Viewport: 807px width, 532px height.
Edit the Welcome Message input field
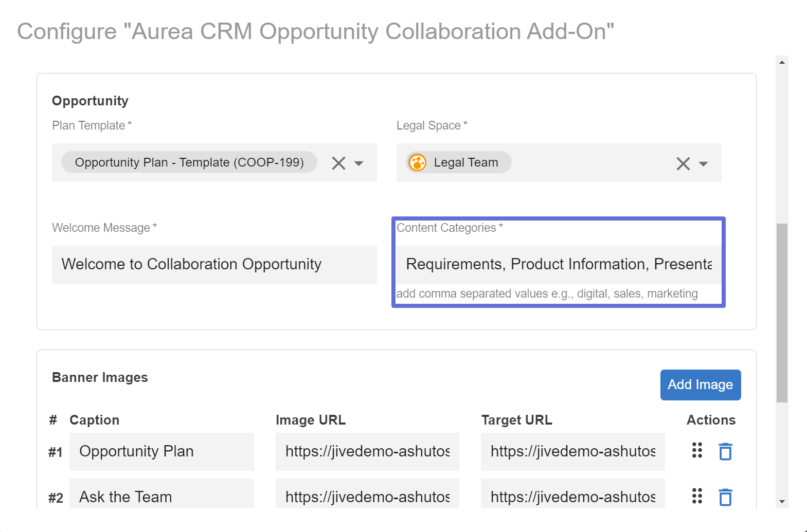214,264
